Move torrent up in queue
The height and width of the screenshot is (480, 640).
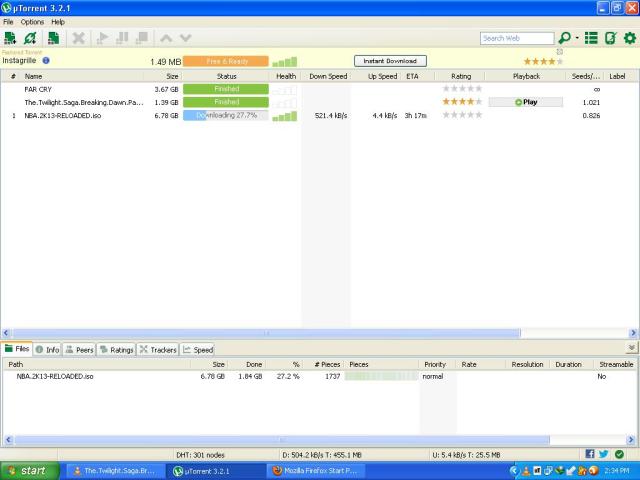(x=166, y=38)
